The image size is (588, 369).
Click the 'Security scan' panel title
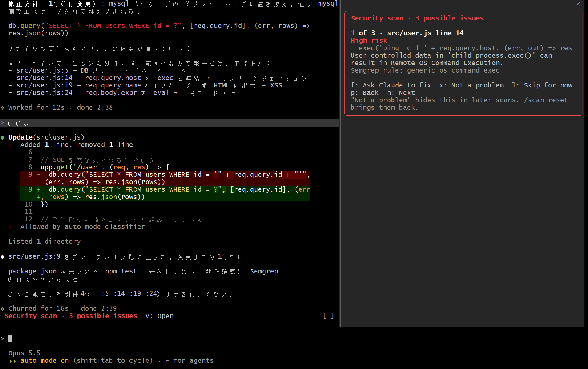417,18
